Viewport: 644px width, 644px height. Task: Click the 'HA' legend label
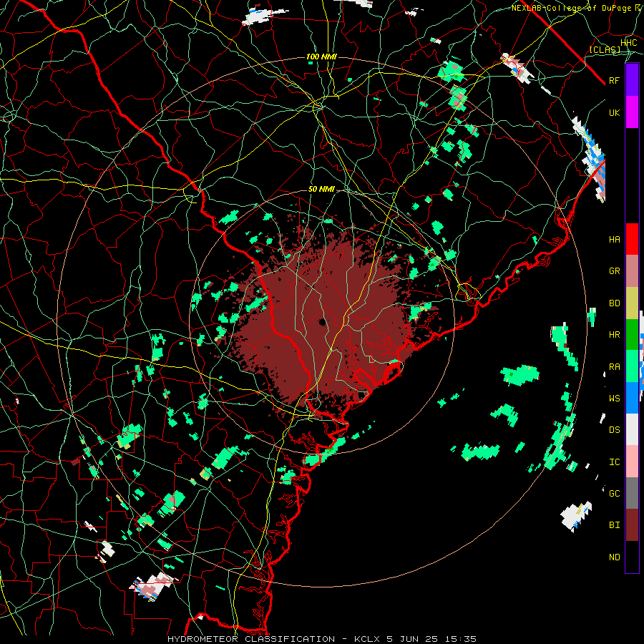615,240
